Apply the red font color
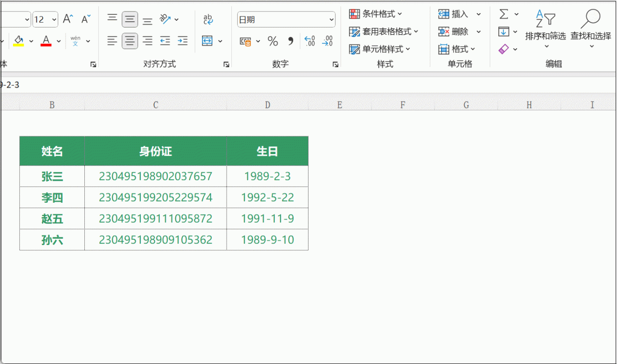Image resolution: width=617 pixels, height=364 pixels. [46, 40]
